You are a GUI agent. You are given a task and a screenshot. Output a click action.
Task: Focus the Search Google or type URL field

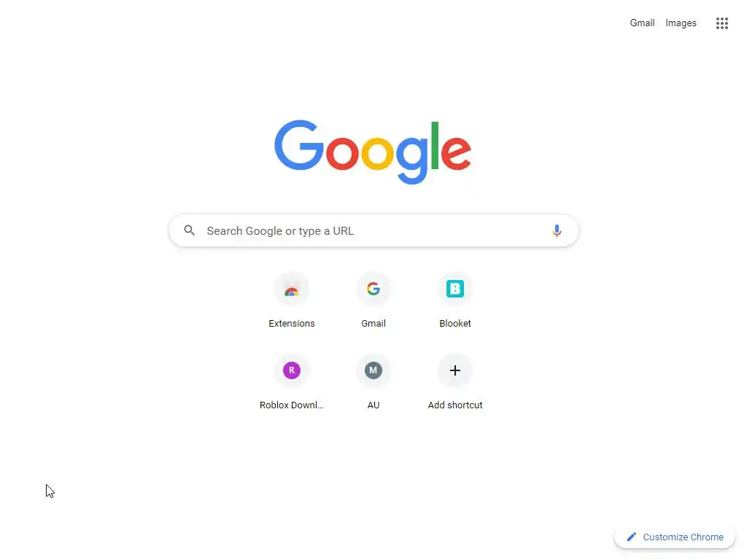373,231
